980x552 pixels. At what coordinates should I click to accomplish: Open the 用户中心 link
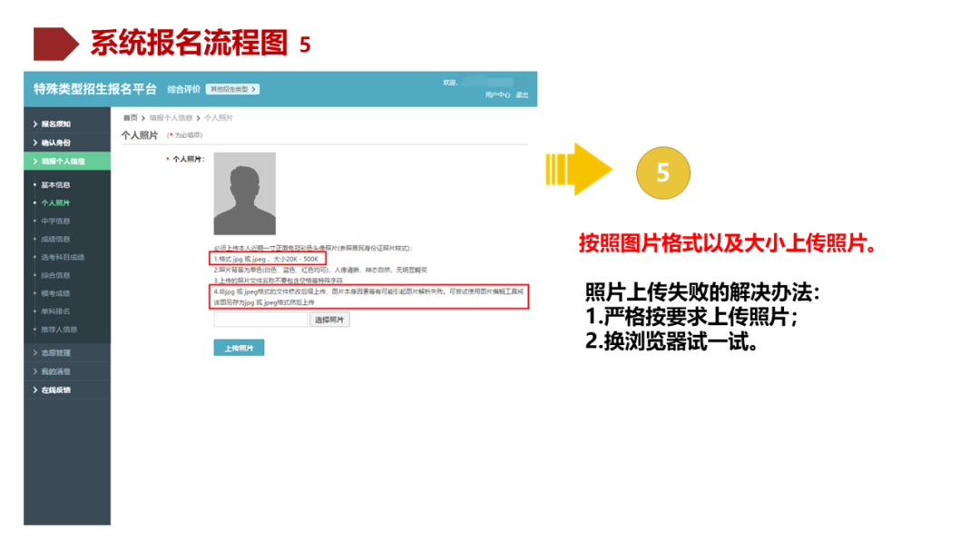497,95
